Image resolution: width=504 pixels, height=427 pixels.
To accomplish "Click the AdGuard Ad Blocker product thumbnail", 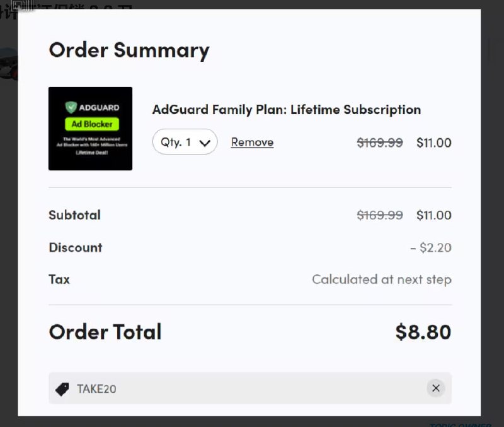I will (90, 129).
